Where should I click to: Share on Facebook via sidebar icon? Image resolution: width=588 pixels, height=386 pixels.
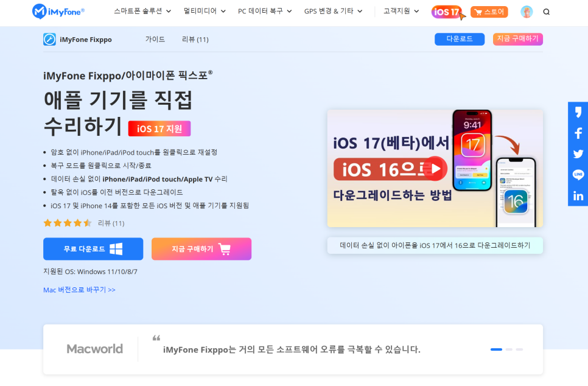pyautogui.click(x=578, y=133)
